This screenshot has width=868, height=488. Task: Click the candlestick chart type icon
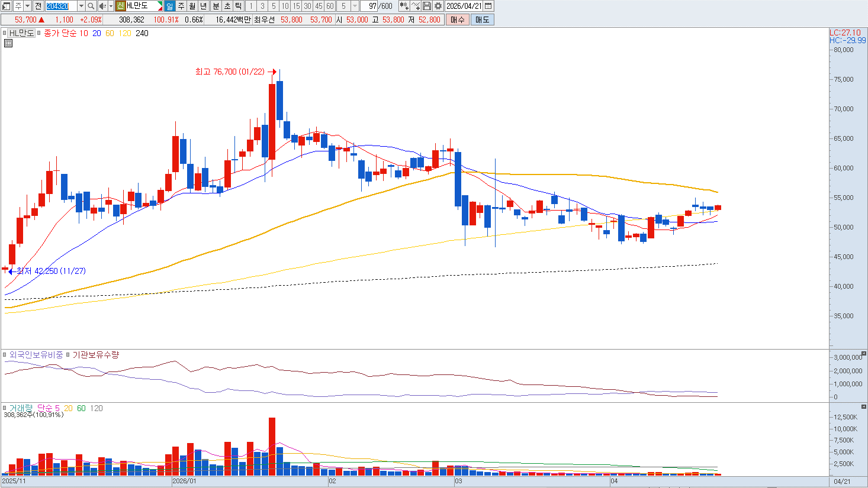404,6
